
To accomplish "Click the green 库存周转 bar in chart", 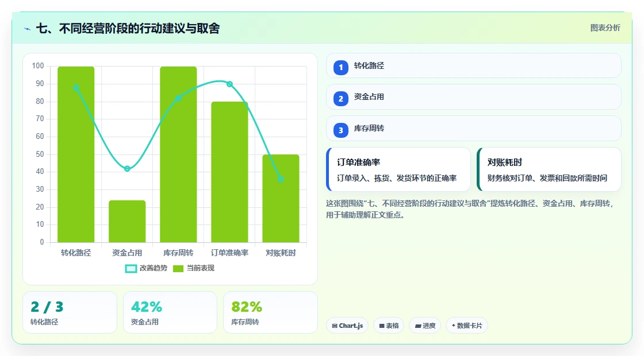I will coord(178,154).
